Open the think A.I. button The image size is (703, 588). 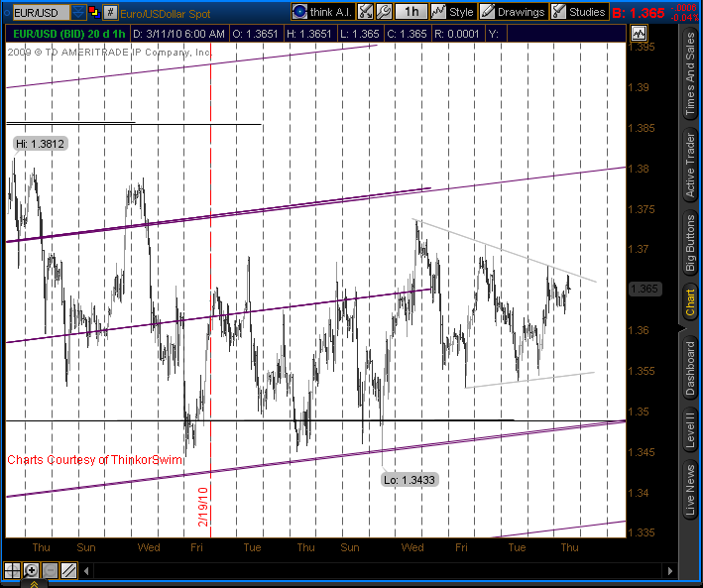323,12
